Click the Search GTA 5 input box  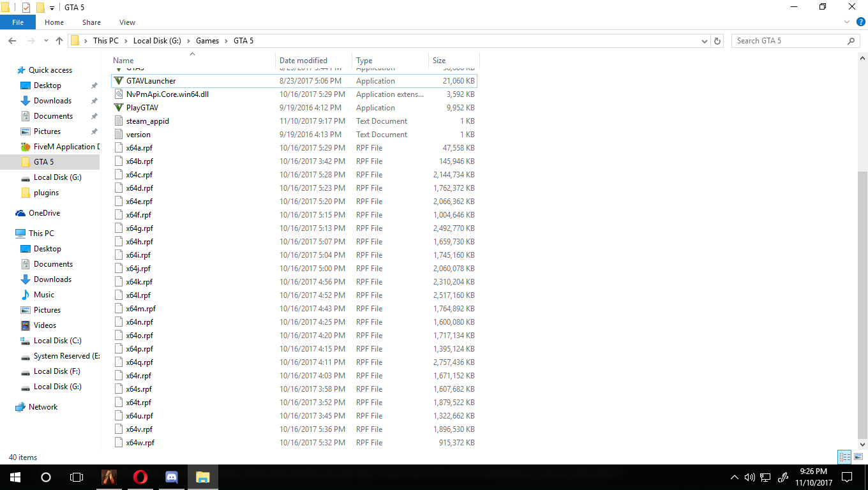pos(790,41)
